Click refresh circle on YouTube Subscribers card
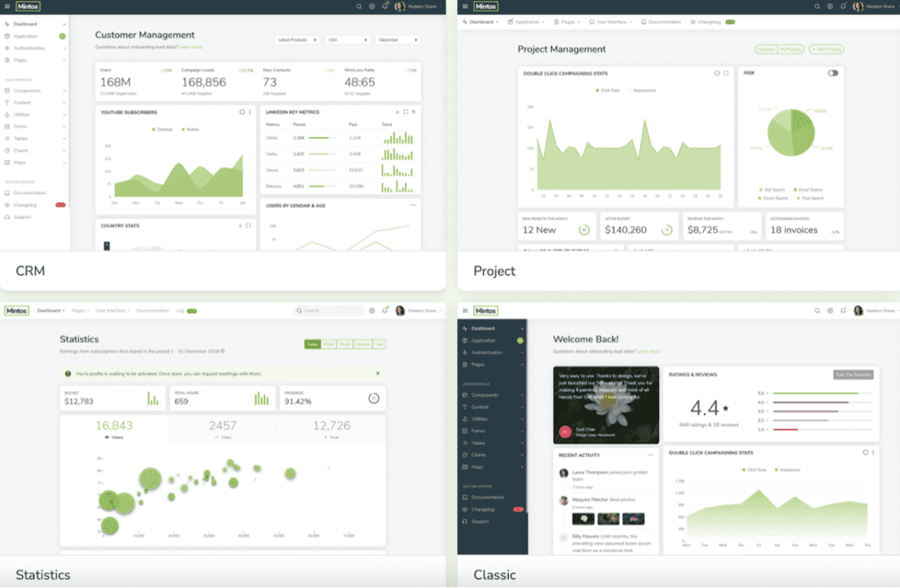This screenshot has height=588, width=900. coord(242,112)
